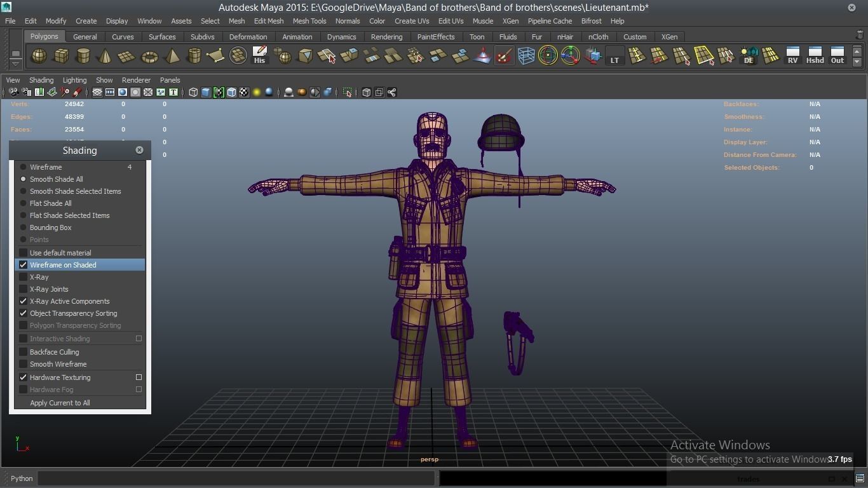Switch to the Deformation shelf tab
This screenshot has height=488, width=868.
[x=248, y=37]
